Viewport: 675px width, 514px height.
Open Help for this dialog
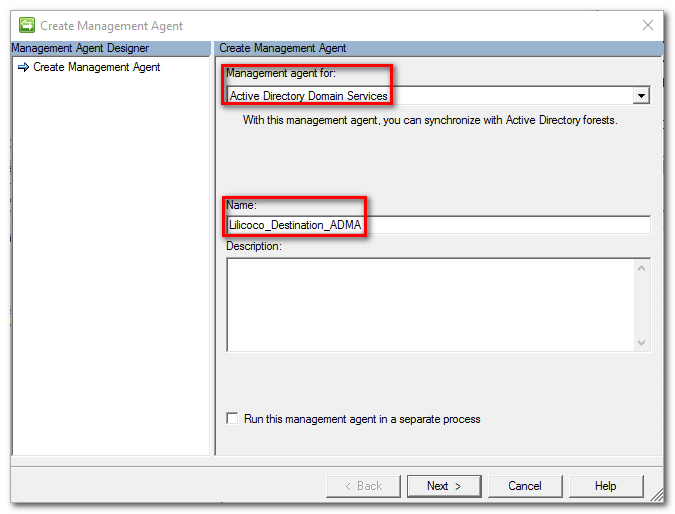click(x=606, y=486)
